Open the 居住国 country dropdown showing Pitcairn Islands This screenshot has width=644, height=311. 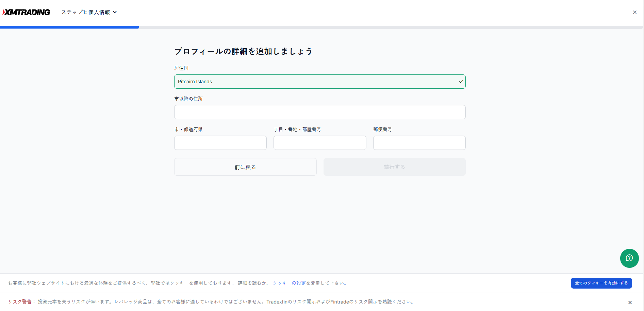coord(320,82)
